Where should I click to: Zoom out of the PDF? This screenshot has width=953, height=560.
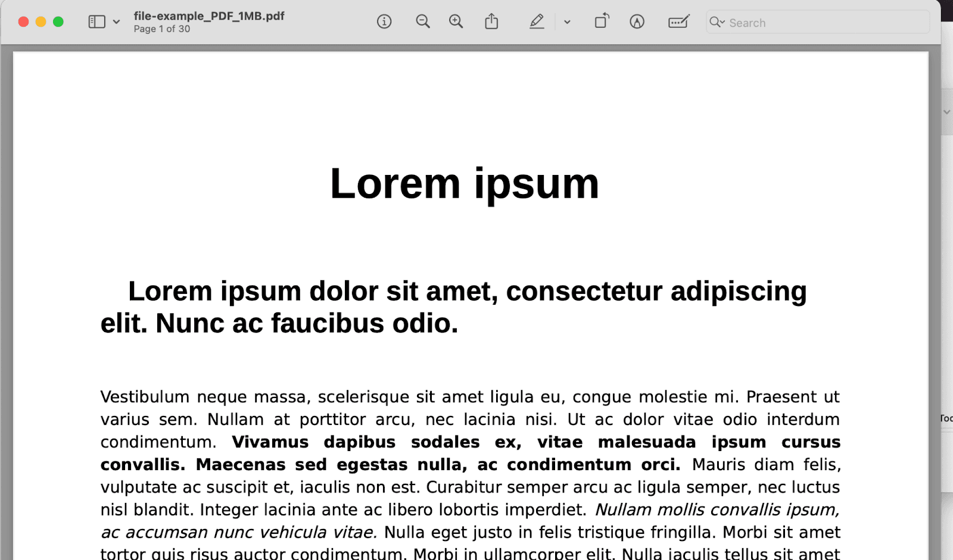[423, 22]
